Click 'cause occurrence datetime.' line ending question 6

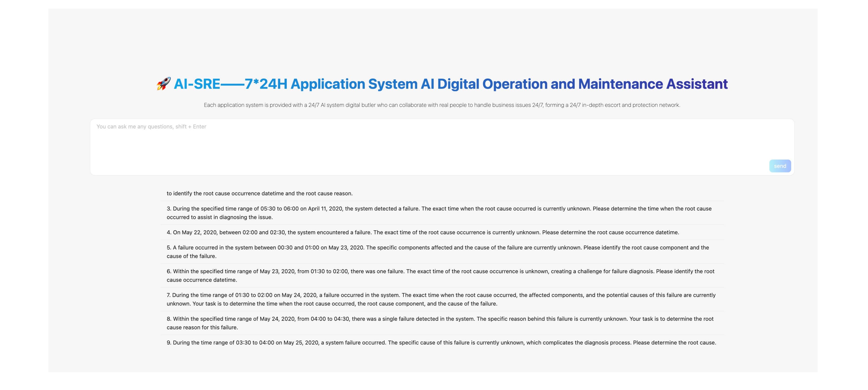pos(201,280)
